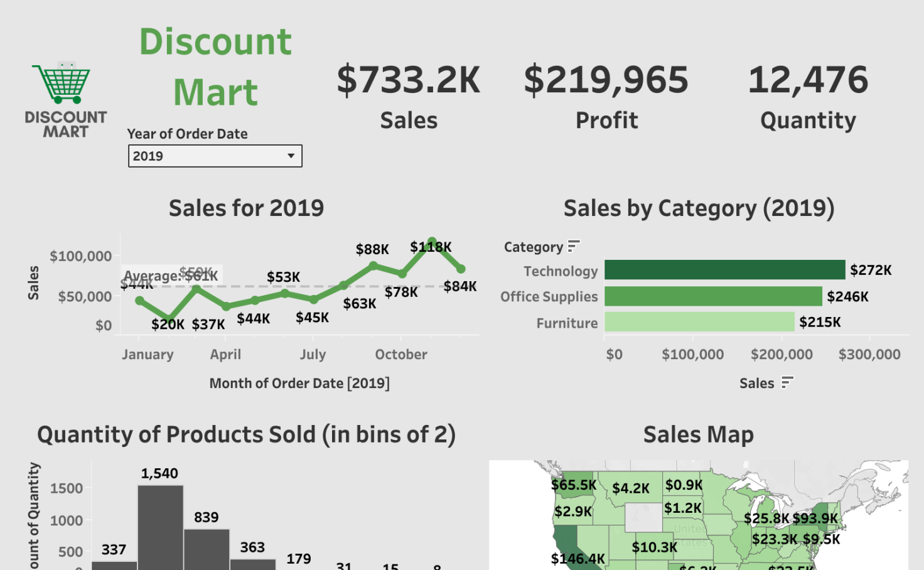The width and height of the screenshot is (924, 570).
Task: Click the $733.2K Sales total
Action: click(x=408, y=80)
